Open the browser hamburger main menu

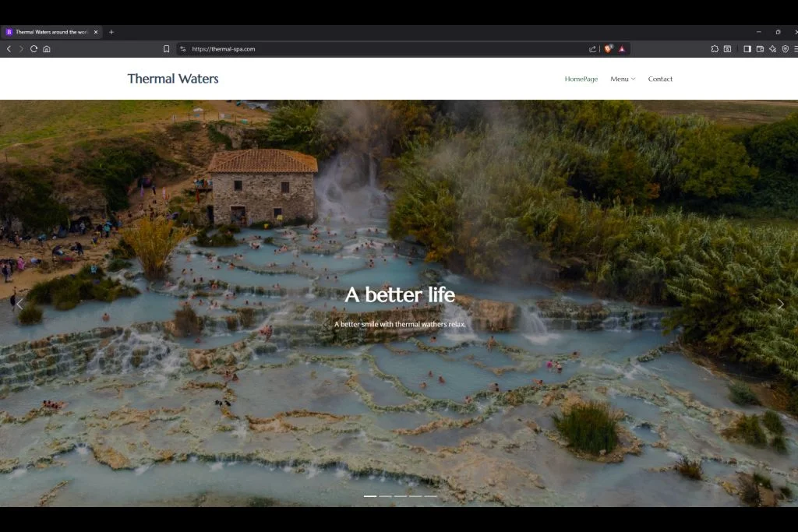[x=795, y=49]
